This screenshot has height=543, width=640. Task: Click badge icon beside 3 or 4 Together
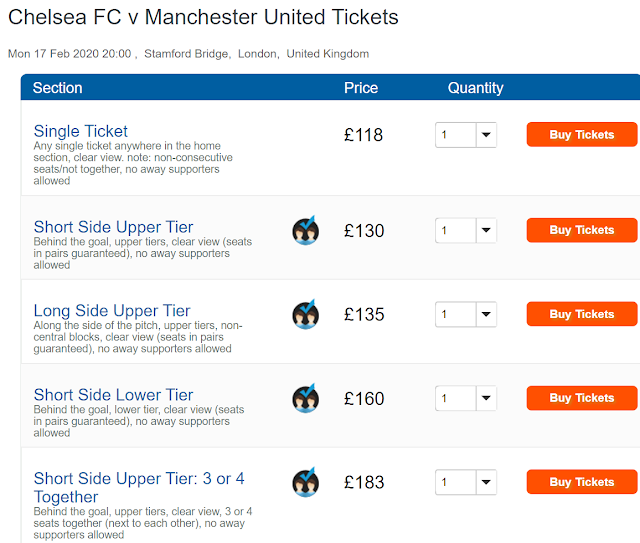click(x=305, y=483)
